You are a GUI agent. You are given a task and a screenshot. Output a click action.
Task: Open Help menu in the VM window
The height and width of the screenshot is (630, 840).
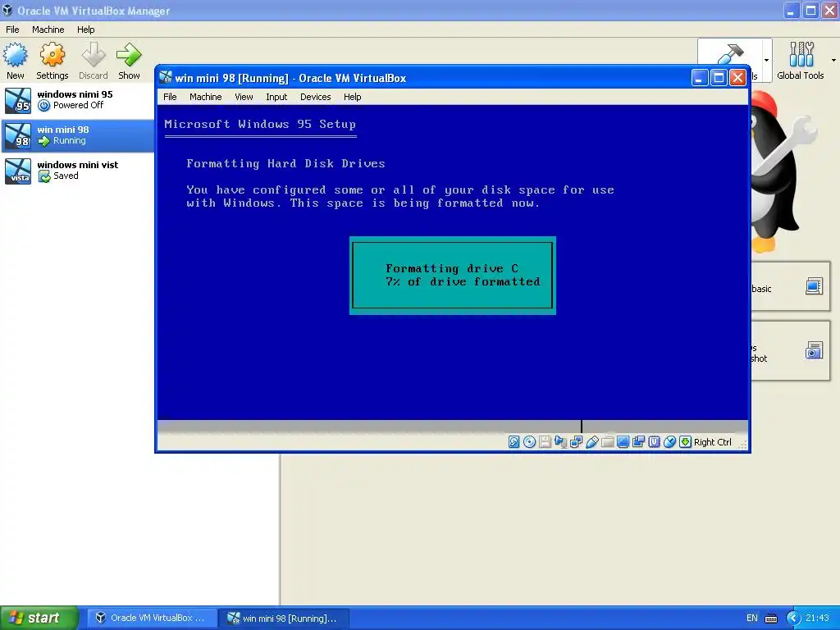click(x=353, y=97)
